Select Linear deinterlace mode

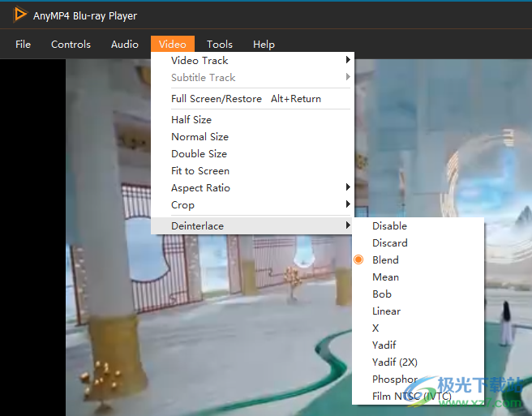[418, 311]
